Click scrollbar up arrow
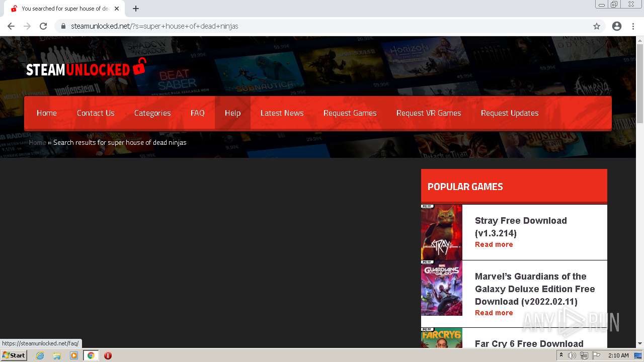This screenshot has width=644, height=362. tap(640, 40)
